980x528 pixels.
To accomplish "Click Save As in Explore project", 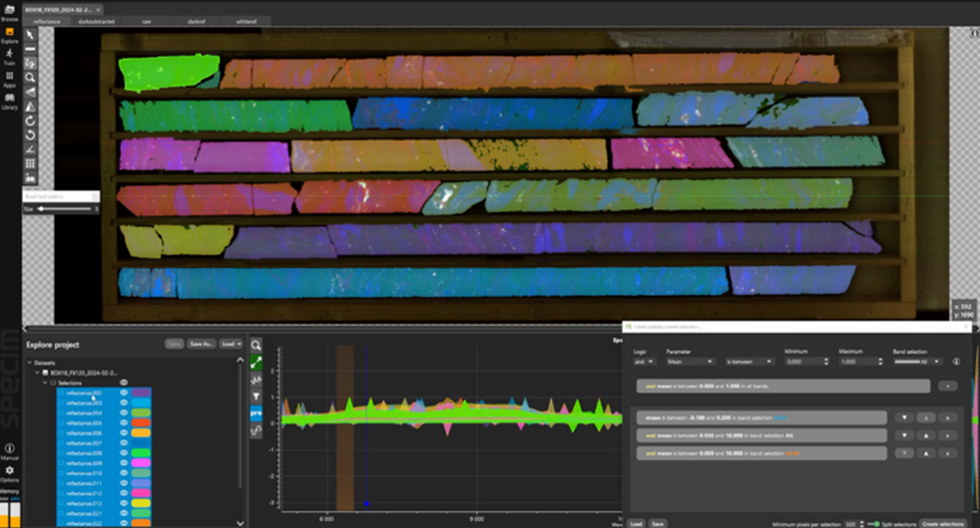I will [x=201, y=344].
